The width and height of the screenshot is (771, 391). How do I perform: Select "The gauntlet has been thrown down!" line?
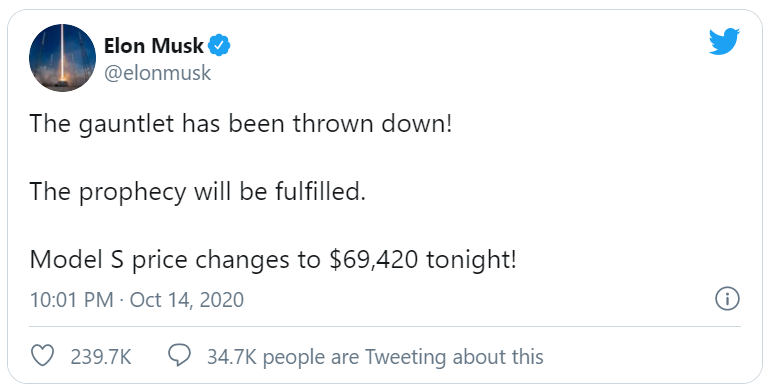coord(240,123)
